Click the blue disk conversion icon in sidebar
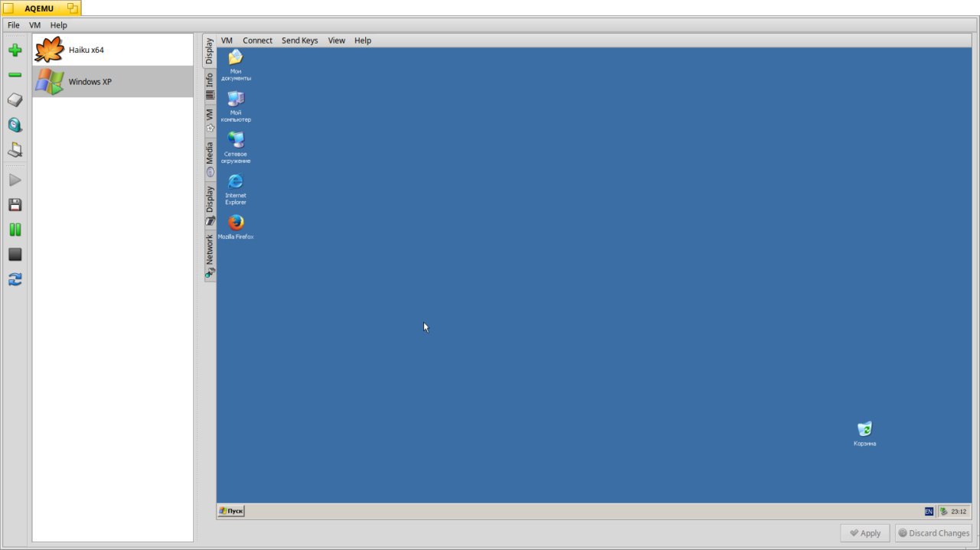Viewport: 980px width, 550px height. tap(15, 125)
